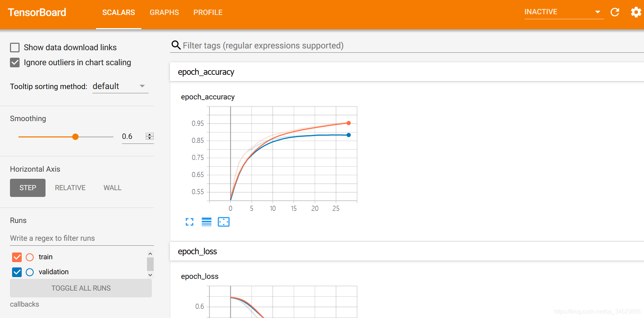Select the train run radio circle
The image size is (644, 318).
pyautogui.click(x=30, y=257)
